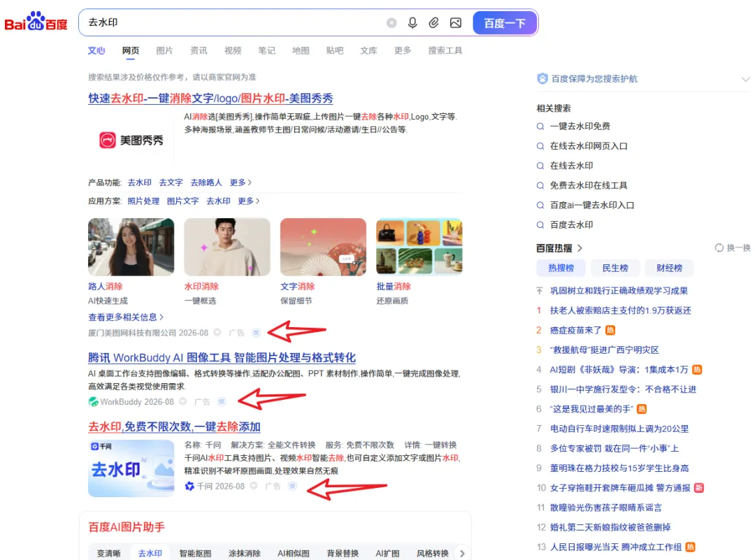The width and height of the screenshot is (755, 560).
Task: Attach a file with paperclip icon
Action: [x=434, y=22]
